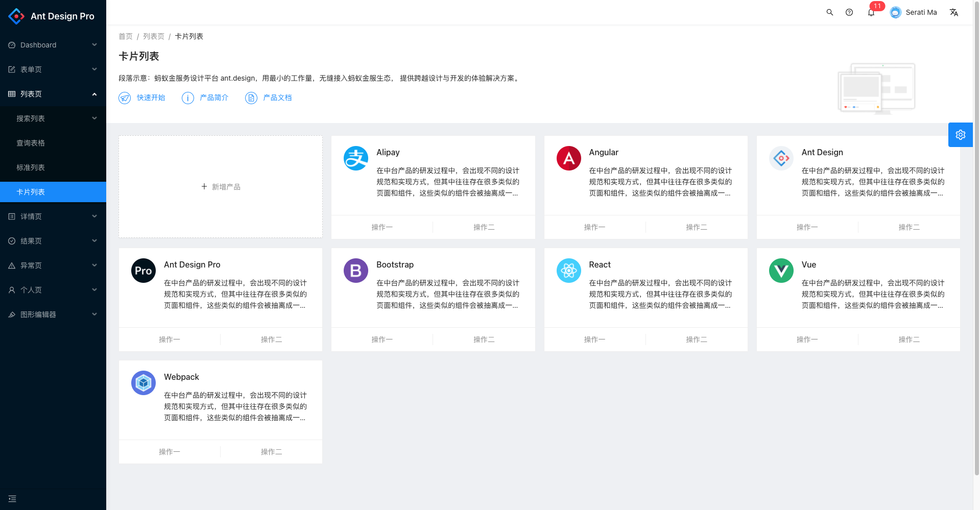This screenshot has height=510, width=980.
Task: Click the Vue card logo
Action: (x=781, y=271)
